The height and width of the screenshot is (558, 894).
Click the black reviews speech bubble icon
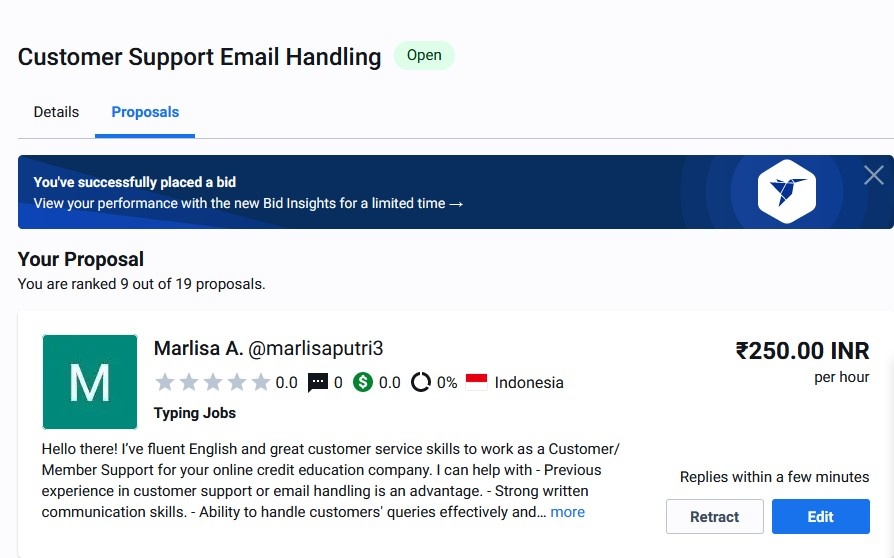tap(318, 382)
